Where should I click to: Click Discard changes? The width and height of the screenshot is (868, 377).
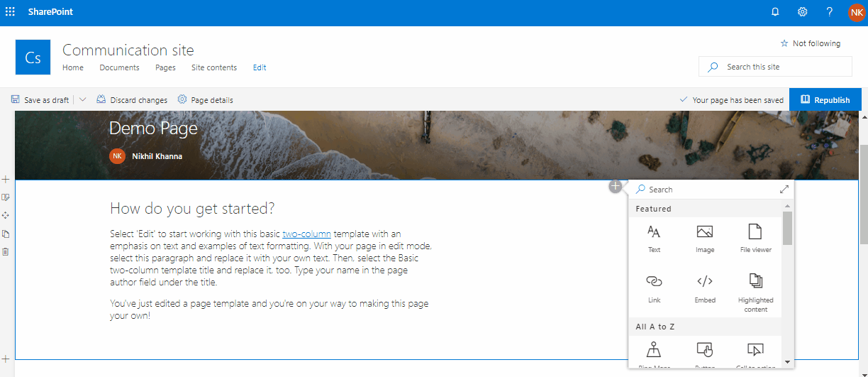[132, 100]
